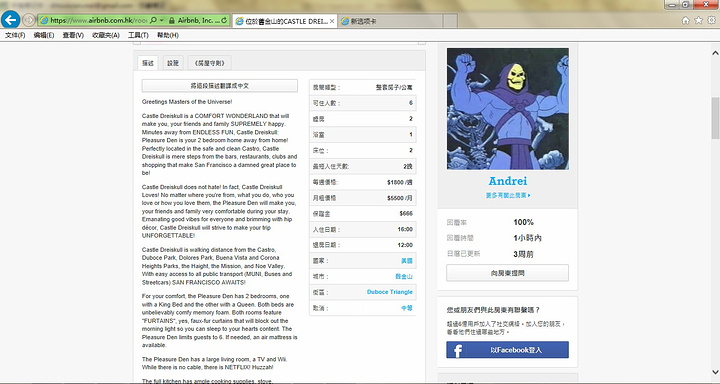Select the 《房屋守則》 listing tab
This screenshot has width=720, height=384.
209,63
